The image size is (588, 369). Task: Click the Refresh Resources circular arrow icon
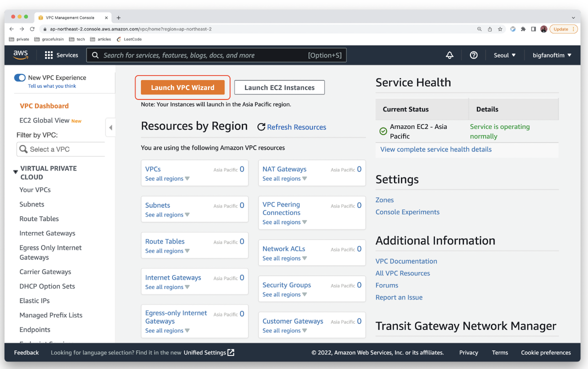(x=261, y=127)
